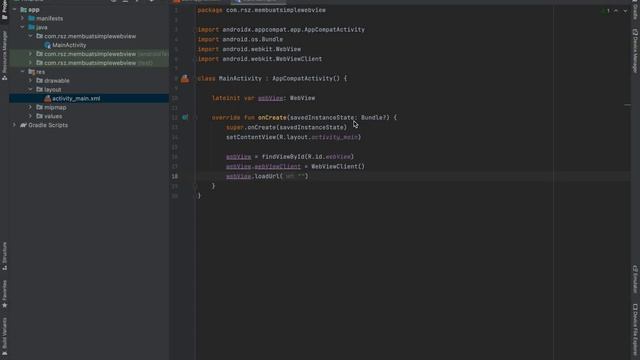
Task: Click the values folder icon
Action: point(40,116)
